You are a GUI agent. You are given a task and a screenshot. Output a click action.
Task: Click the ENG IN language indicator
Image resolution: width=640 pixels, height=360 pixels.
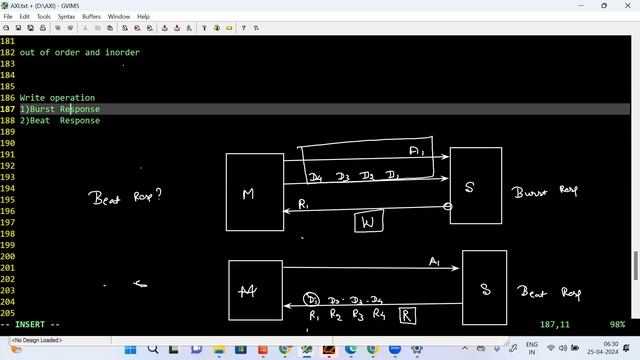tap(531, 348)
